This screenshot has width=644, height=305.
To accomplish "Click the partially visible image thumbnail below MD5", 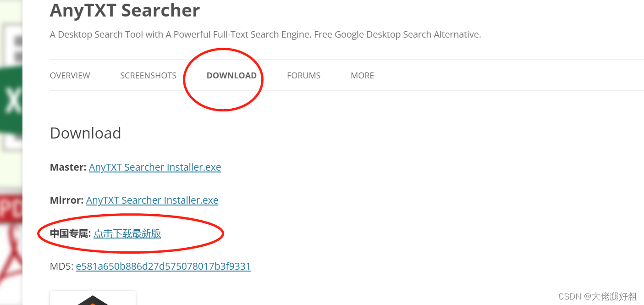I will (93, 298).
